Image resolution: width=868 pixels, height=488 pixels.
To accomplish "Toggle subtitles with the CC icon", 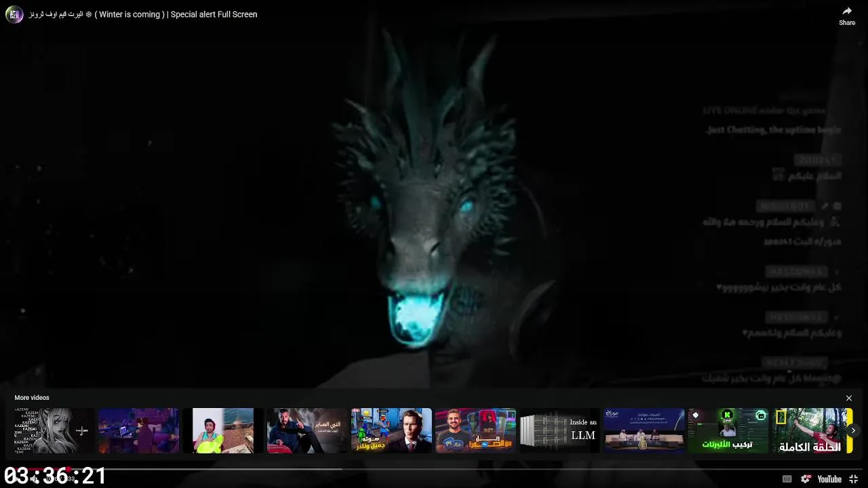I will click(x=787, y=479).
